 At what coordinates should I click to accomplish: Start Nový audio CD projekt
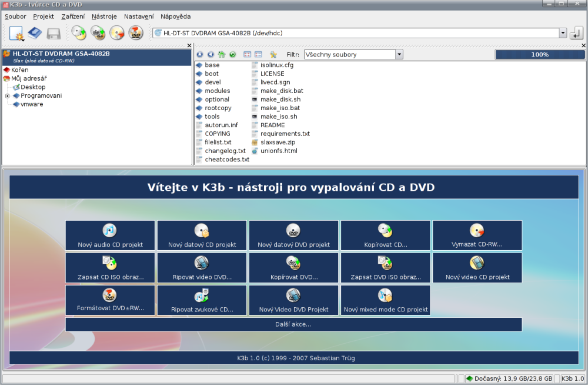click(x=111, y=235)
